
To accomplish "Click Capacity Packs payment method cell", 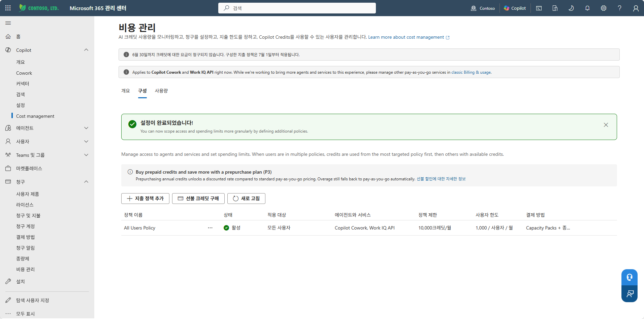I will pyautogui.click(x=548, y=228).
